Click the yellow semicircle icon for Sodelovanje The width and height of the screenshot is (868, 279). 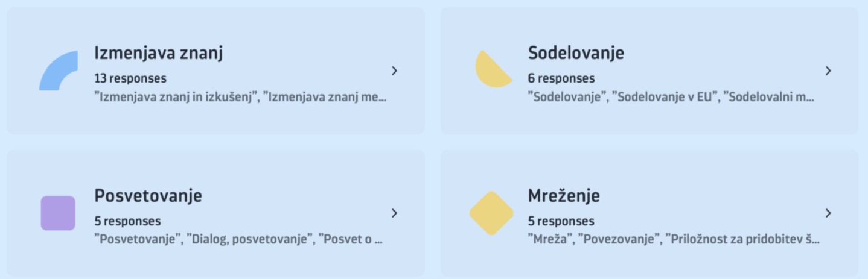(493, 69)
